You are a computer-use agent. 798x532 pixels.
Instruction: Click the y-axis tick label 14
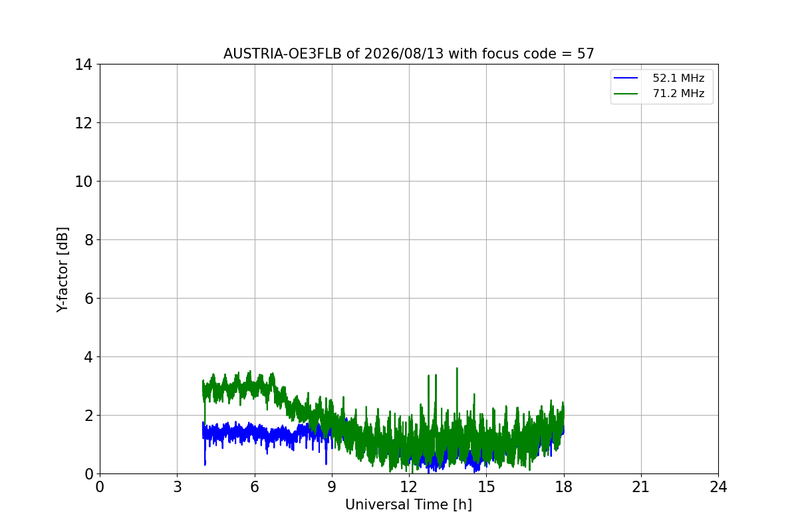[x=84, y=65]
